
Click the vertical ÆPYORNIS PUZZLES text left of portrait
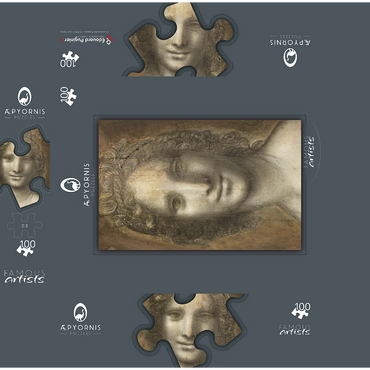[88, 185]
